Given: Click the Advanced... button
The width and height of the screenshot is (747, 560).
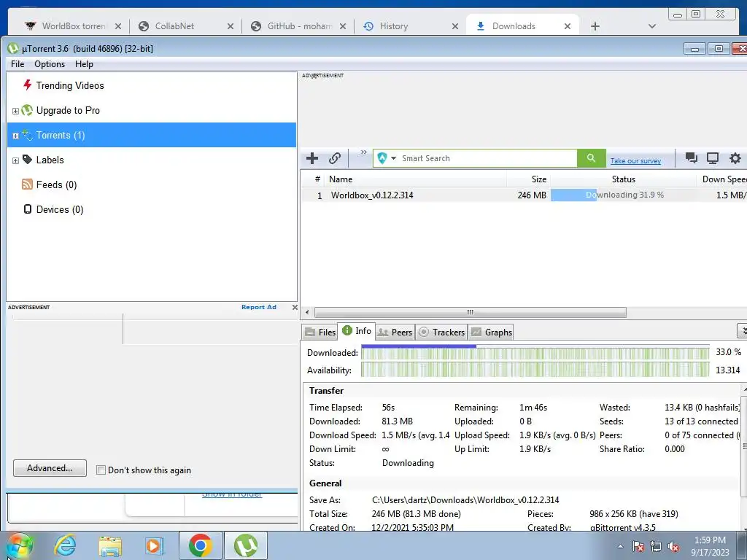Looking at the screenshot, I should click(50, 468).
